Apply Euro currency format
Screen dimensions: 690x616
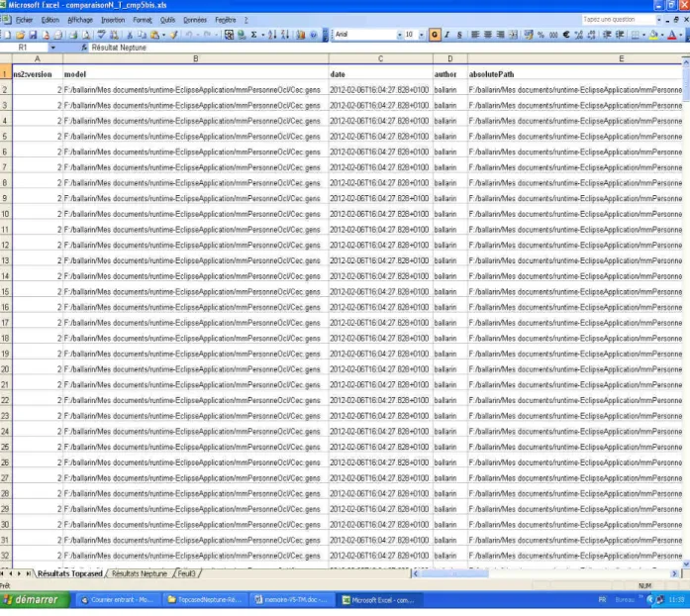(566, 35)
